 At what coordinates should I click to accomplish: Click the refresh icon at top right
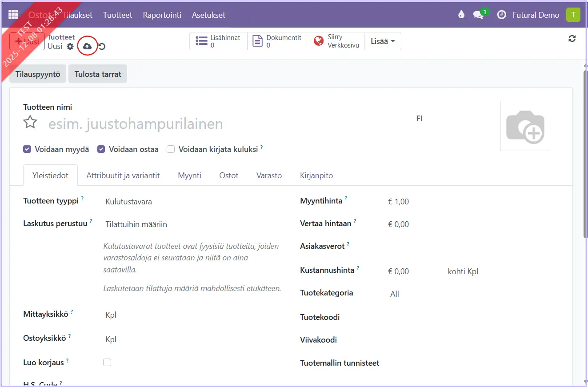[572, 39]
